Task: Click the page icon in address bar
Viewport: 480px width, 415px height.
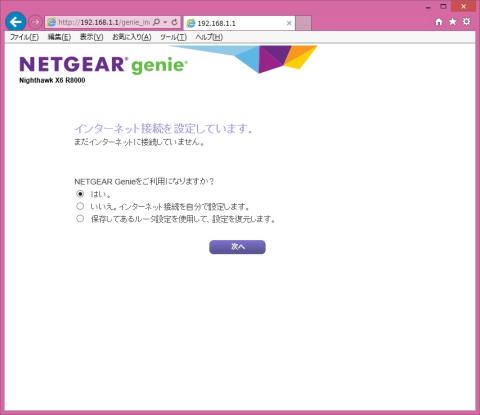Action: click(52, 22)
